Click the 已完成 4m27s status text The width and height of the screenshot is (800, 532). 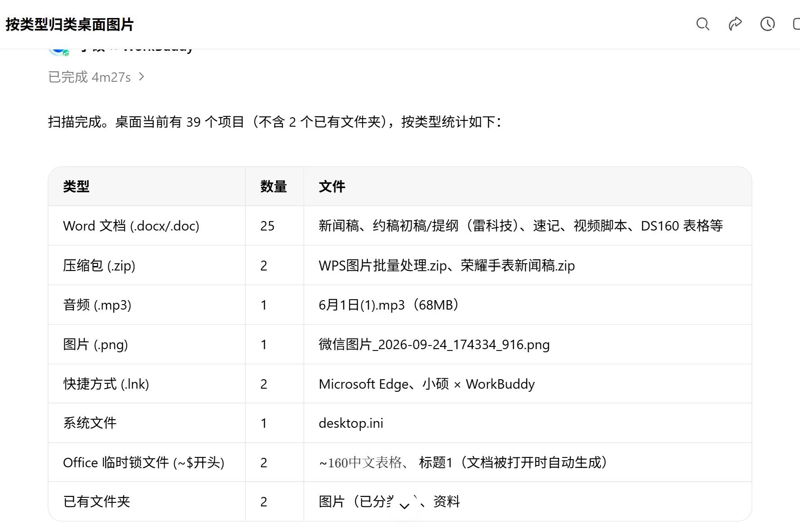coord(89,77)
